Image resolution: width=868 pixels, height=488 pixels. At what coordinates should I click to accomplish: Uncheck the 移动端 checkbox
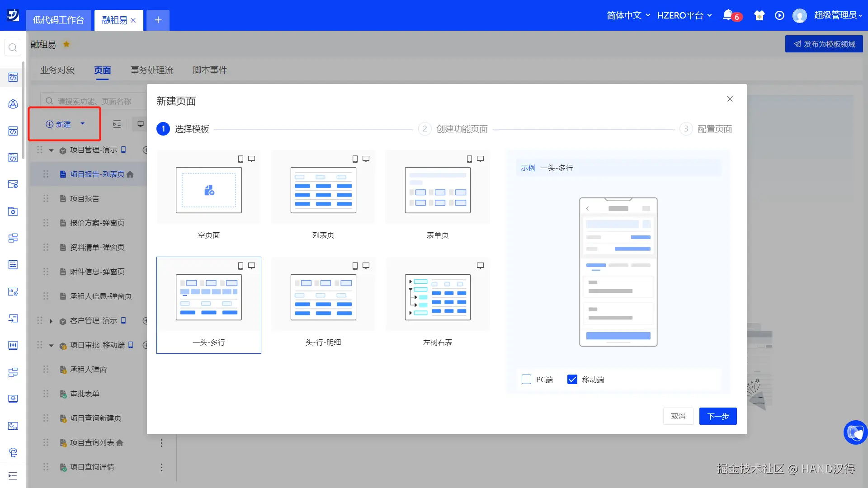572,380
